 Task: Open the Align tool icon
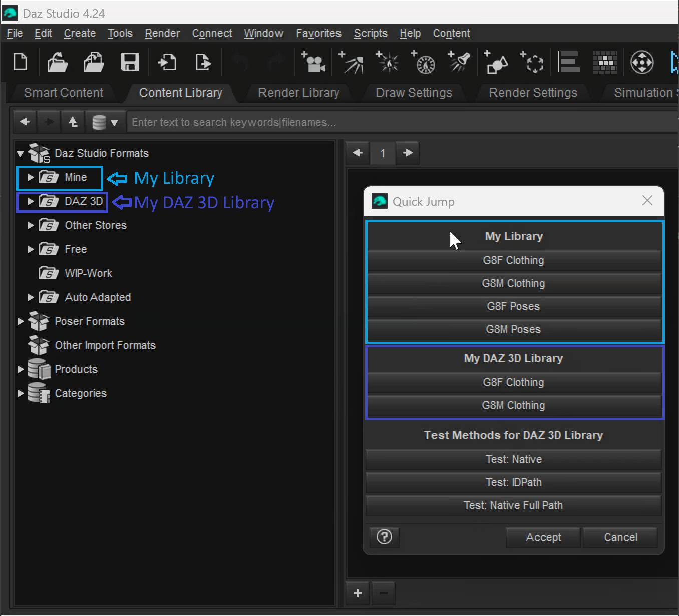point(569,62)
